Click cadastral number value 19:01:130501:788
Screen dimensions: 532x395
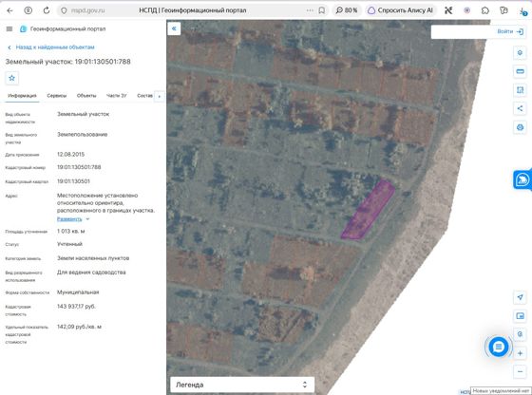click(79, 167)
